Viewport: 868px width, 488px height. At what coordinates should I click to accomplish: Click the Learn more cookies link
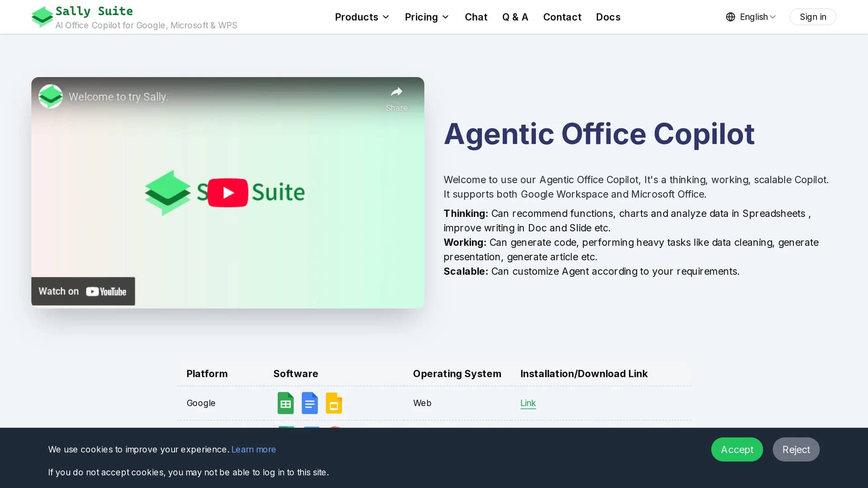254,450
